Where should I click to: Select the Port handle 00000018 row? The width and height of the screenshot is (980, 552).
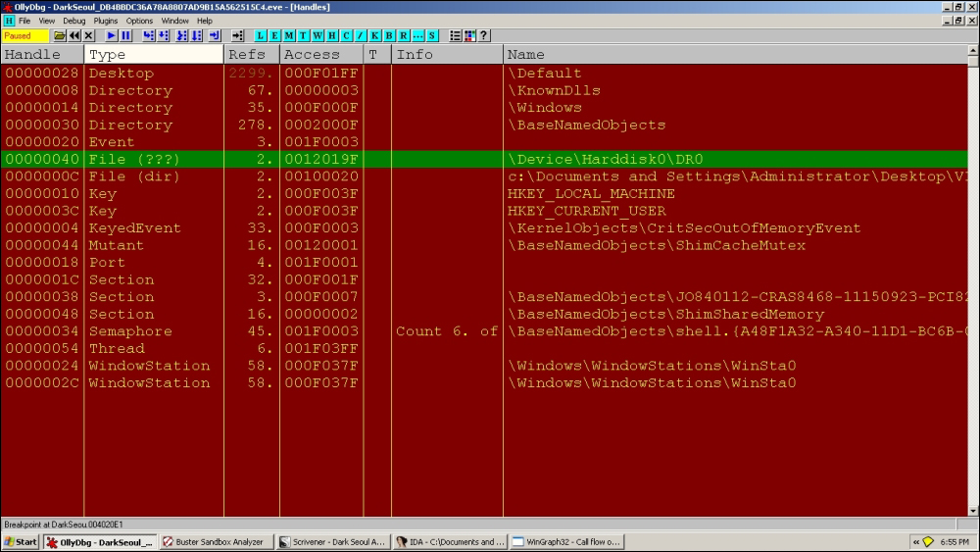[484, 263]
